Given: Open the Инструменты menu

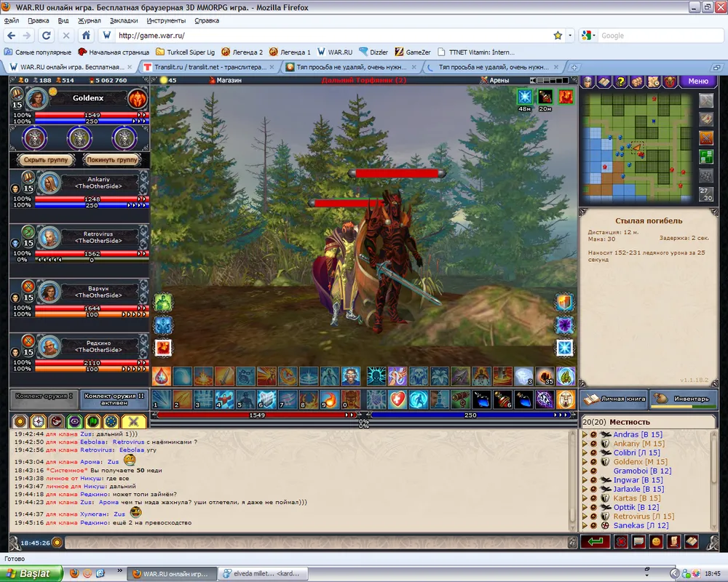Looking at the screenshot, I should [166, 20].
